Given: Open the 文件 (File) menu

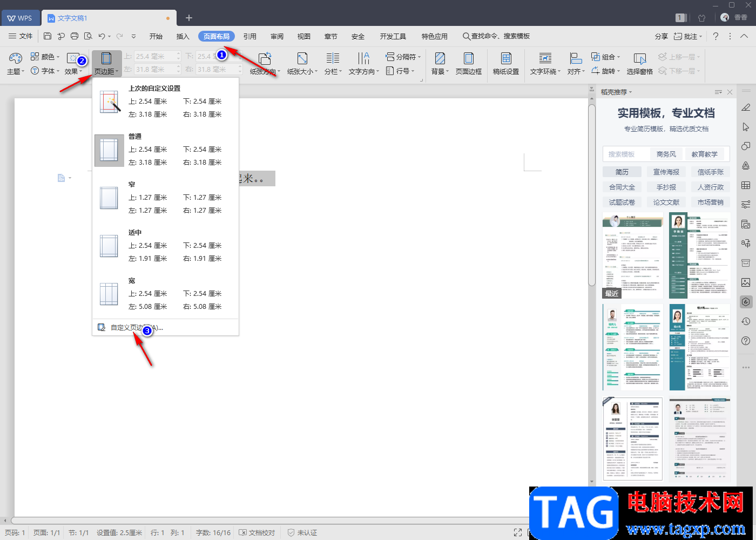Looking at the screenshot, I should click(x=21, y=36).
